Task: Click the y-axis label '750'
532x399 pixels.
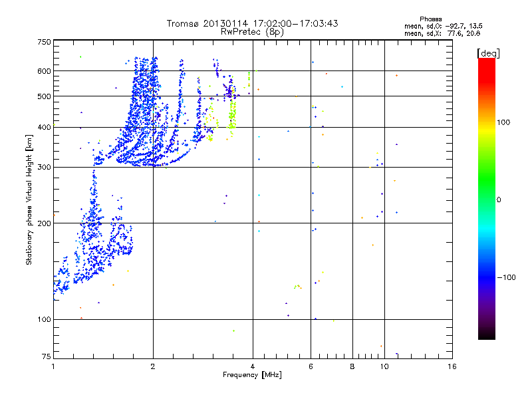Action: pyautogui.click(x=44, y=43)
